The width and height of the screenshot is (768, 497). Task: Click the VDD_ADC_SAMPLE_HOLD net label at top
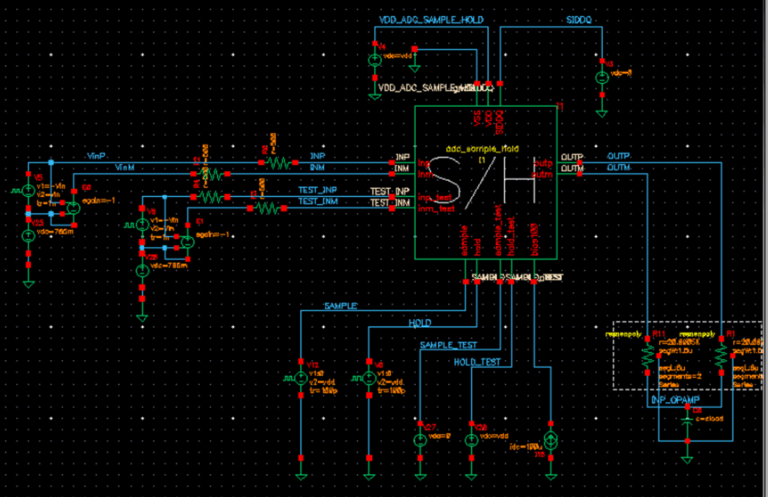coord(431,20)
